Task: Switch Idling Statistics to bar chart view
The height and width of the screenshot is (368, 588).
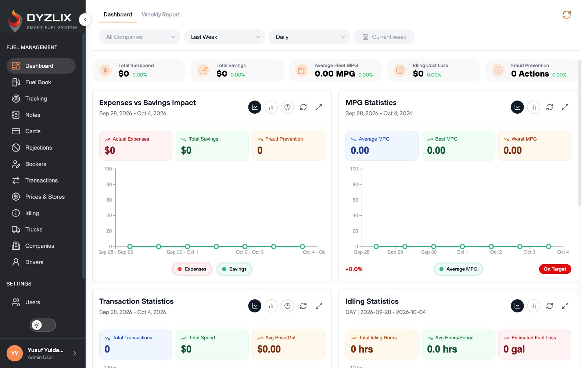Action: [534, 306]
